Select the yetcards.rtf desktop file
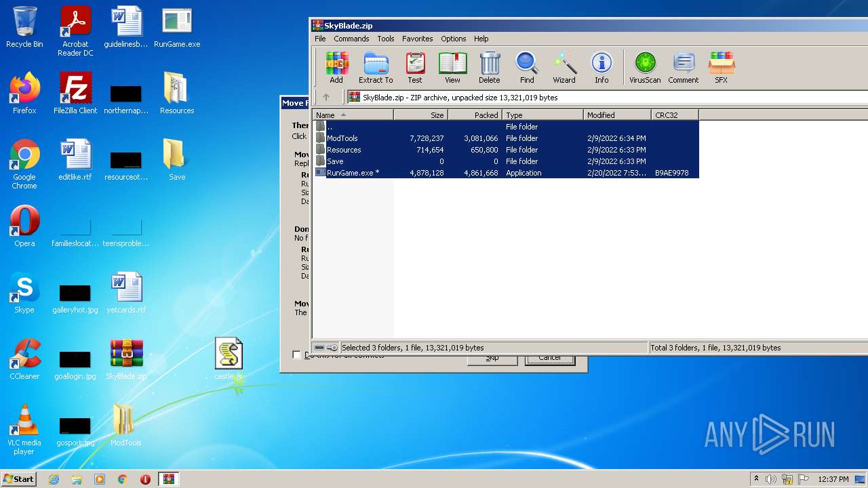The image size is (868, 488). click(126, 293)
